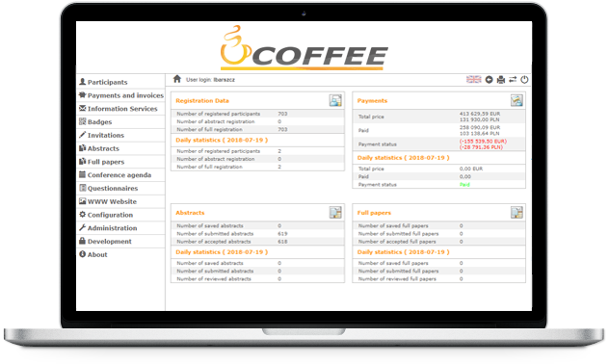Print the page with printer icon
Viewport: 609px width, 364px height.
click(x=501, y=80)
